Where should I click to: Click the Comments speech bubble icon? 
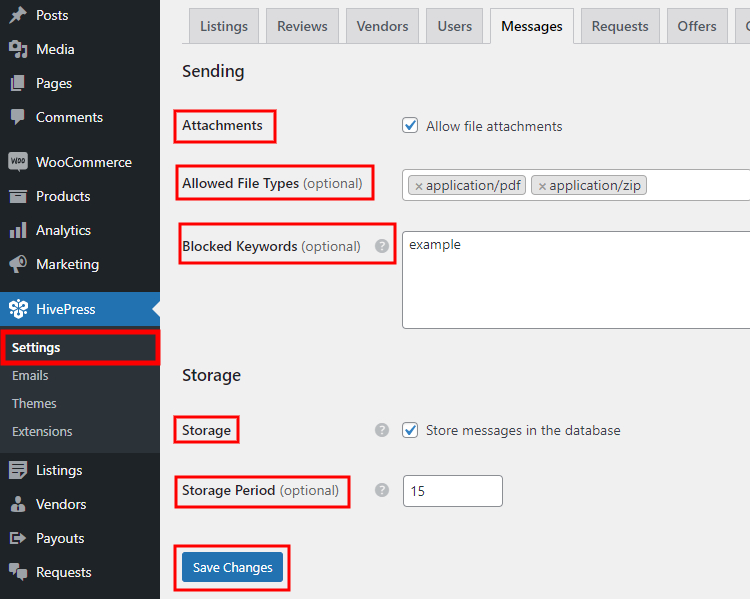(18, 117)
